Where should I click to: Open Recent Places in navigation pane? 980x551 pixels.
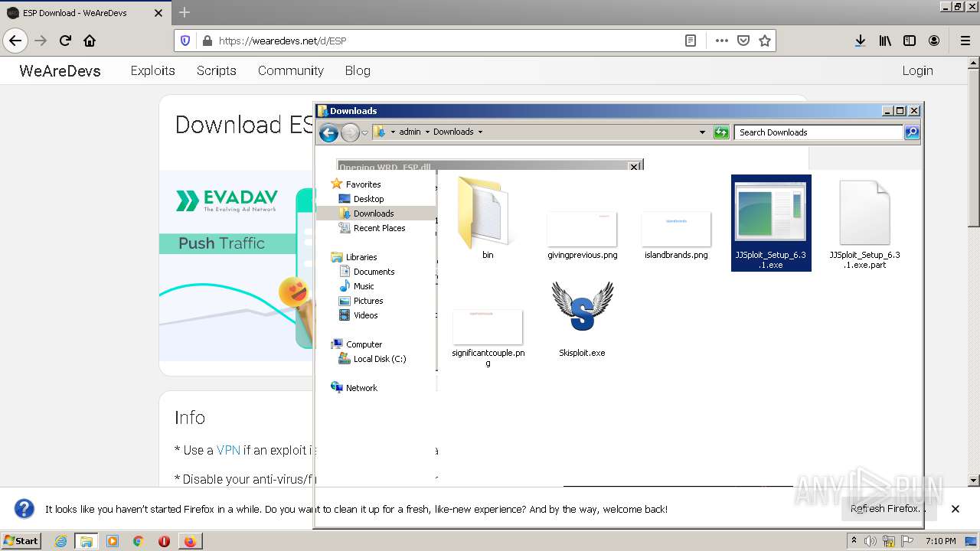click(x=379, y=228)
